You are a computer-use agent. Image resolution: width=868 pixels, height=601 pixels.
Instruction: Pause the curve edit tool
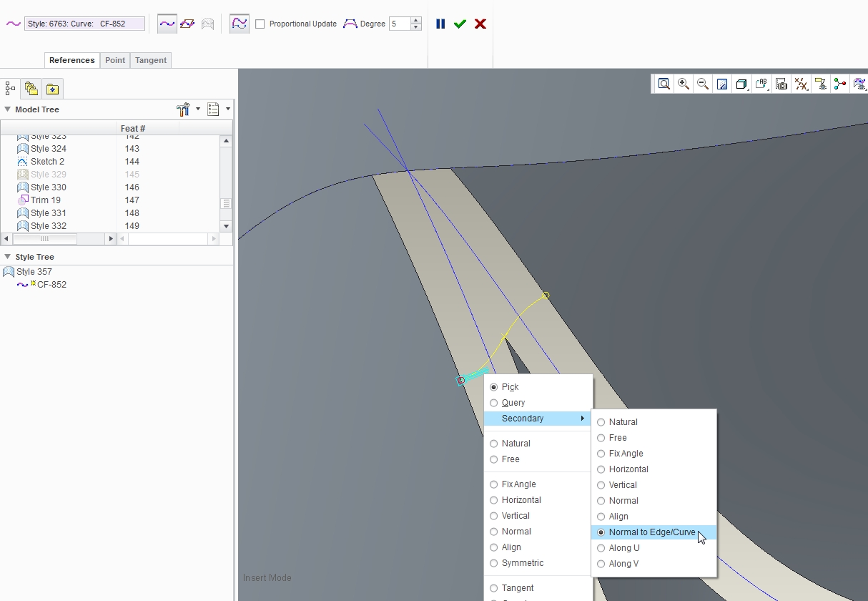click(x=440, y=24)
